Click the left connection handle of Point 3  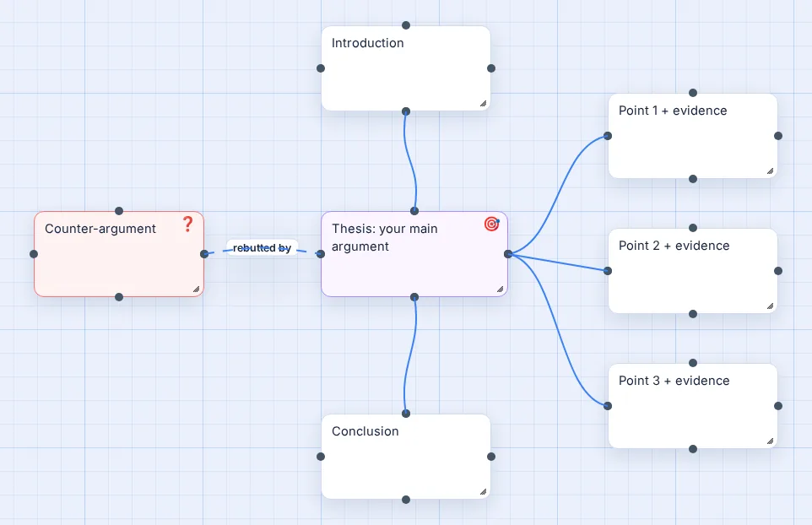pos(608,406)
